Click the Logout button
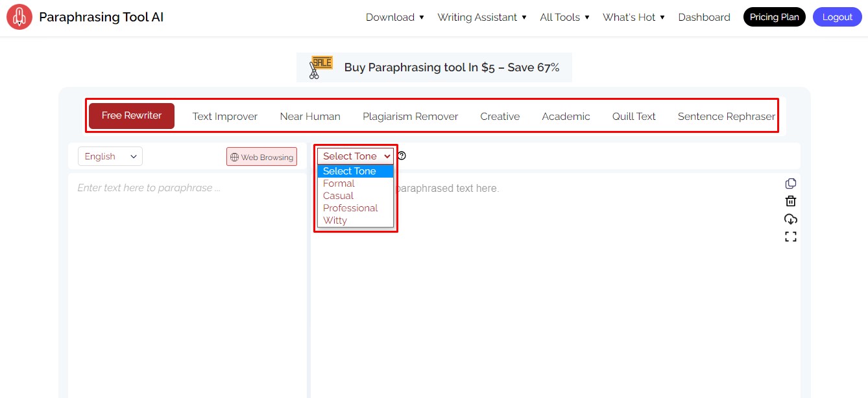The width and height of the screenshot is (868, 398). pos(838,18)
